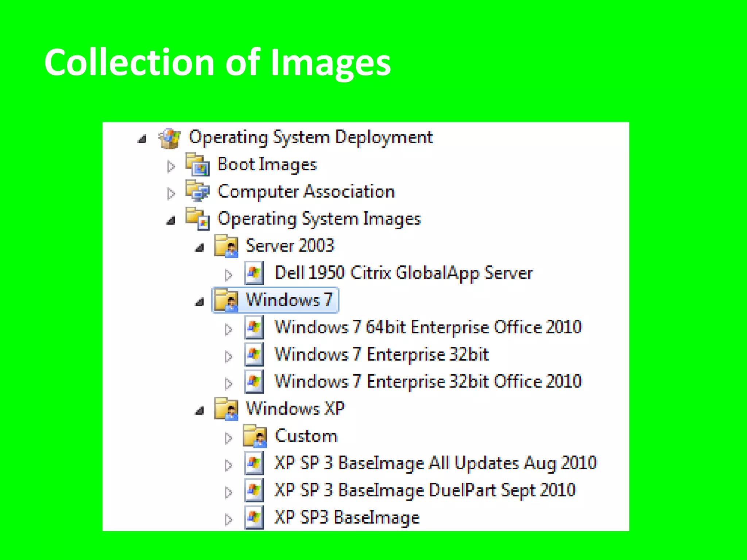This screenshot has height=560, width=747.
Task: Collapse the Windows XP folder
Action: [x=200, y=411]
